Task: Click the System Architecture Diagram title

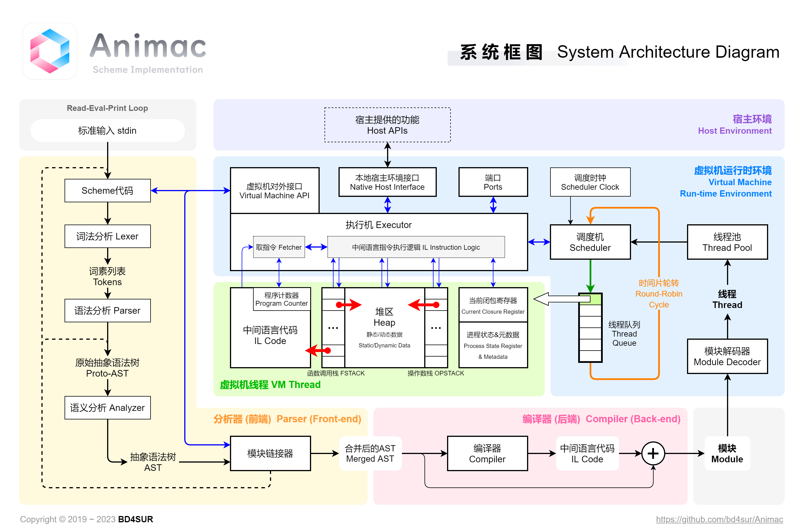Action: [668, 52]
